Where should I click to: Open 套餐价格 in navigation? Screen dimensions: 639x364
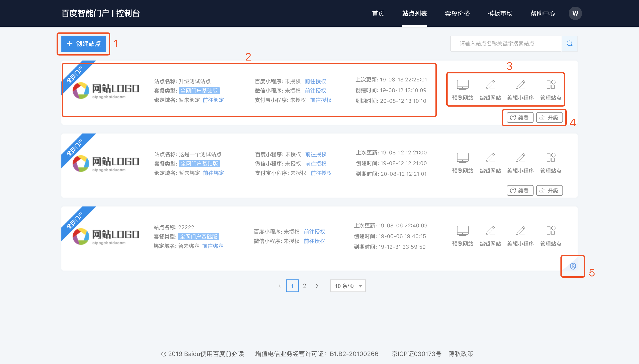pos(457,14)
